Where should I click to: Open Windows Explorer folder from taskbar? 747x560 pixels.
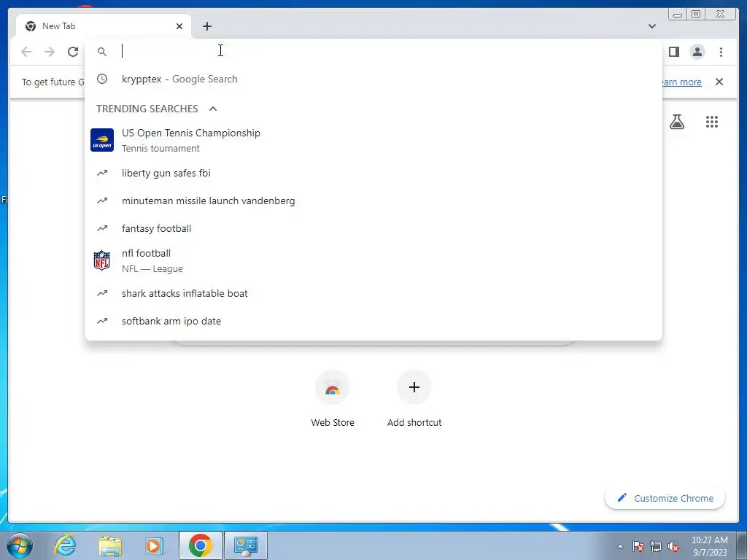pyautogui.click(x=110, y=545)
